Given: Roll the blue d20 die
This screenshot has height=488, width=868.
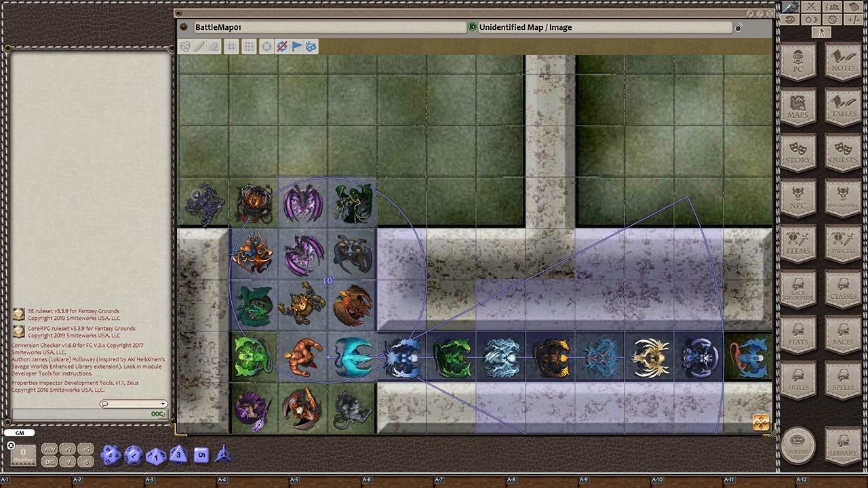Looking at the screenshot, I should 112,455.
